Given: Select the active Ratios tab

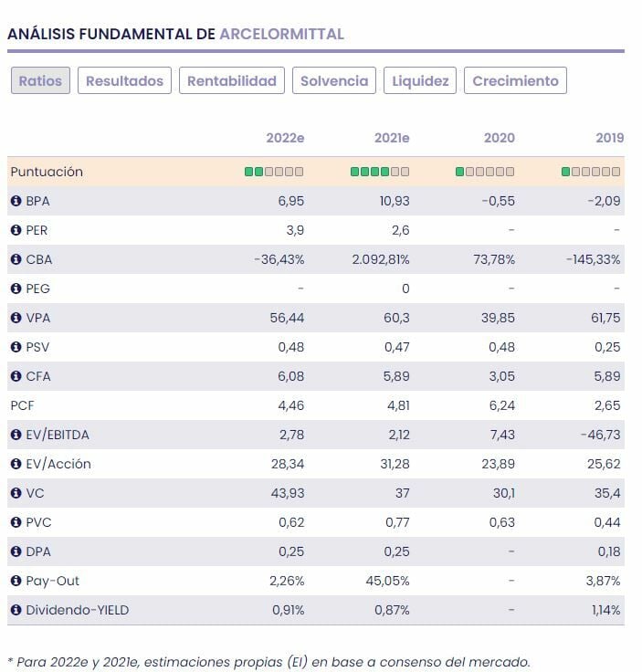Looking at the screenshot, I should (40, 80).
